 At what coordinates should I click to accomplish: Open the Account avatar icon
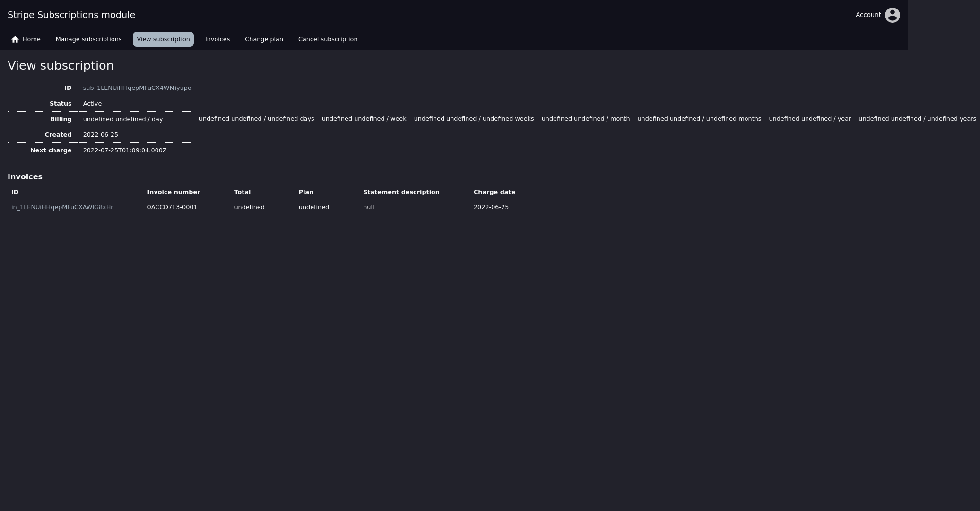pyautogui.click(x=892, y=15)
